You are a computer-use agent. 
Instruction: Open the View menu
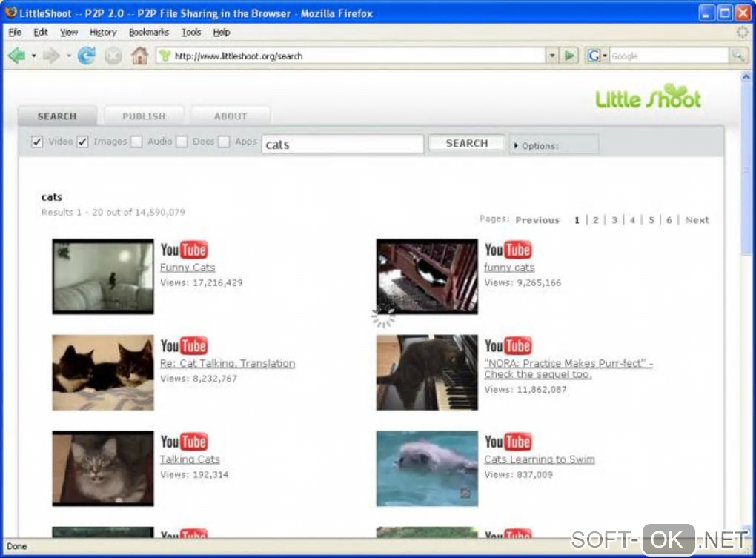point(69,33)
